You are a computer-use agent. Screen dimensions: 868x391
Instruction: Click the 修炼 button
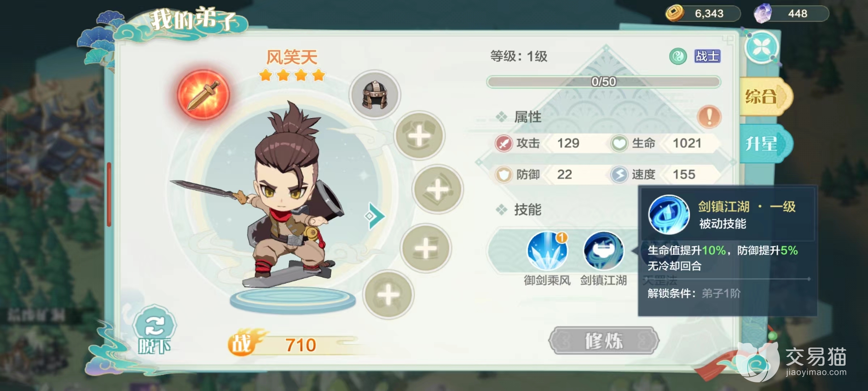[604, 341]
